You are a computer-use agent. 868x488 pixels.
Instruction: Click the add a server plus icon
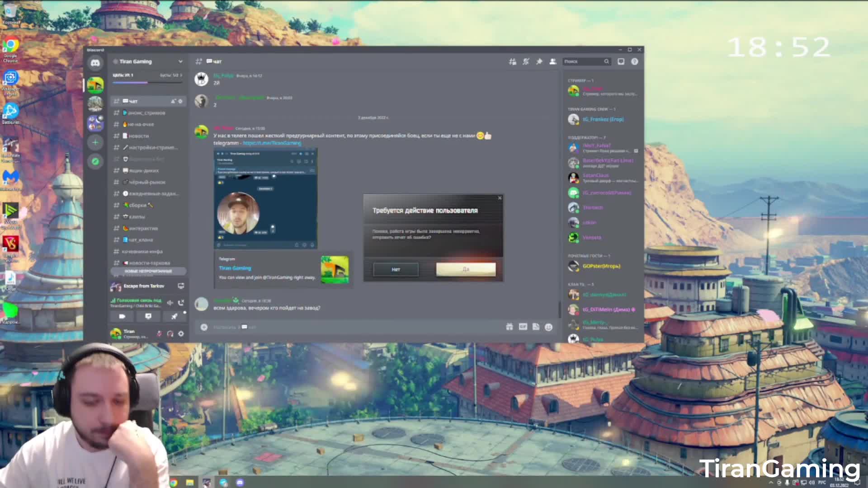click(x=95, y=142)
